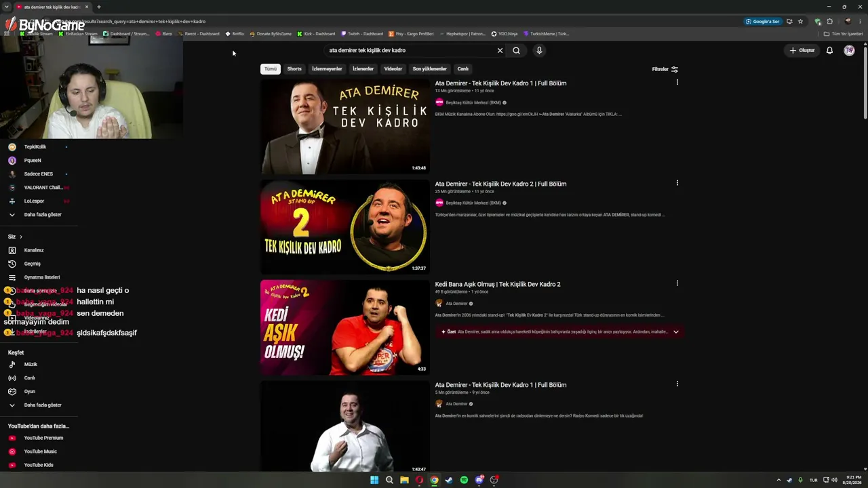Select the Canlı filter chip
The width and height of the screenshot is (868, 488).
pyautogui.click(x=462, y=68)
